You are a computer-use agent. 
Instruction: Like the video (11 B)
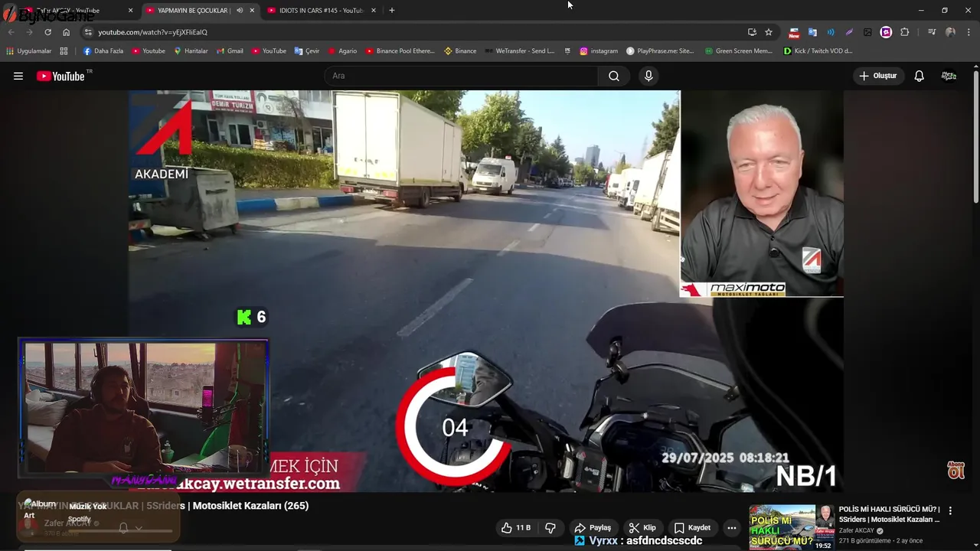[x=516, y=528]
